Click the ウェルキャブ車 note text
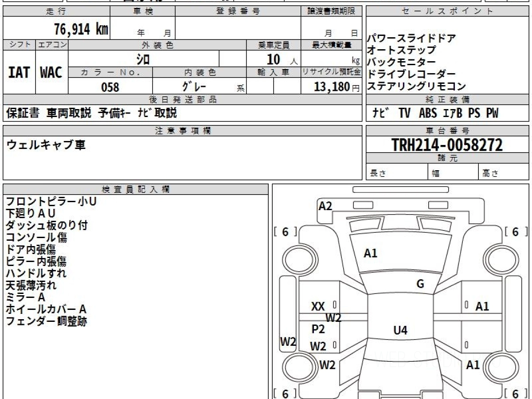 click(46, 145)
